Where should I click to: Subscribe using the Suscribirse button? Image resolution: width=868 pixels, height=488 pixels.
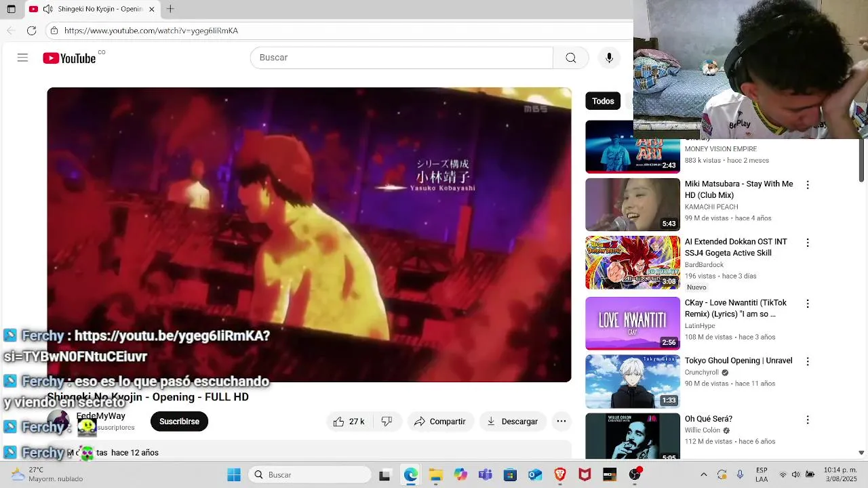click(x=179, y=422)
